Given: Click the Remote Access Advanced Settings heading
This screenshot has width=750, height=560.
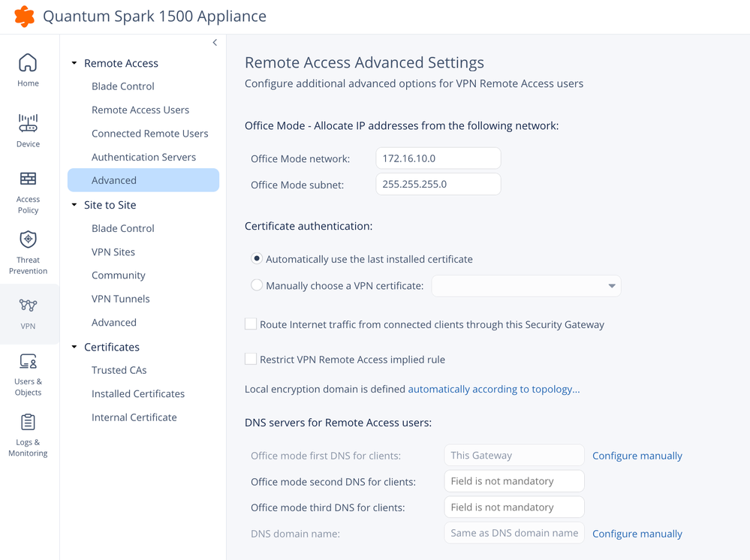Looking at the screenshot, I should (364, 62).
